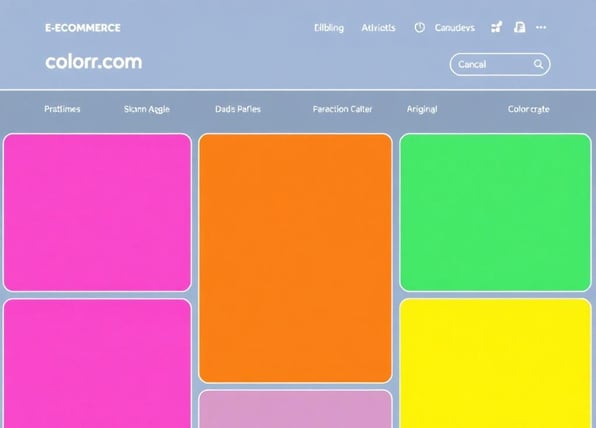Viewport: 596px width, 428px height.
Task: Click the colorr.com site logo
Action: click(x=94, y=62)
